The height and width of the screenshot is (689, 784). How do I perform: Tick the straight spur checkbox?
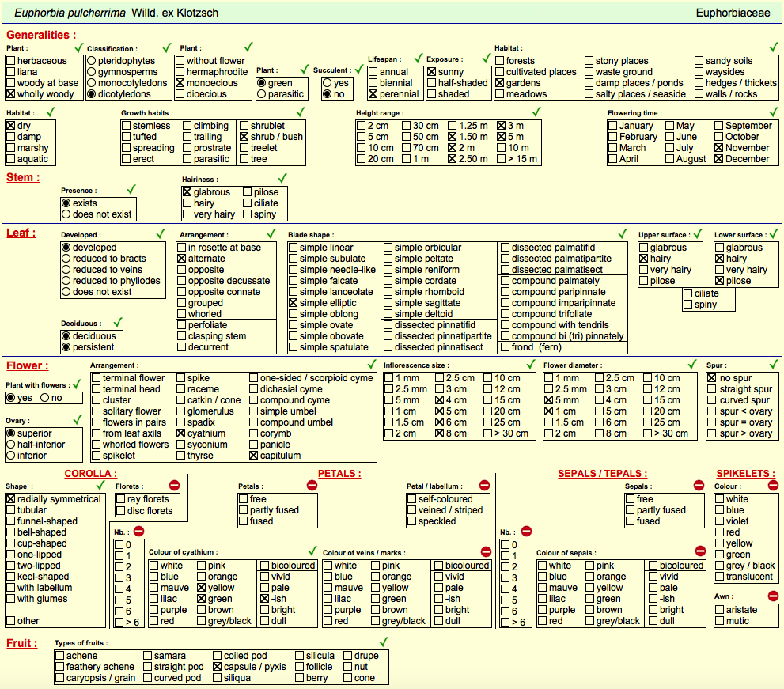tap(712, 389)
